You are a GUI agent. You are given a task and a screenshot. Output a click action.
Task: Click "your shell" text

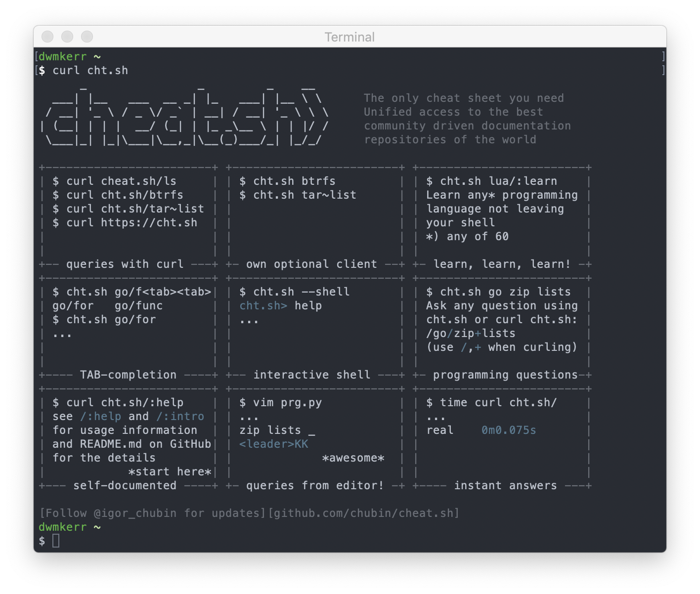point(461,222)
